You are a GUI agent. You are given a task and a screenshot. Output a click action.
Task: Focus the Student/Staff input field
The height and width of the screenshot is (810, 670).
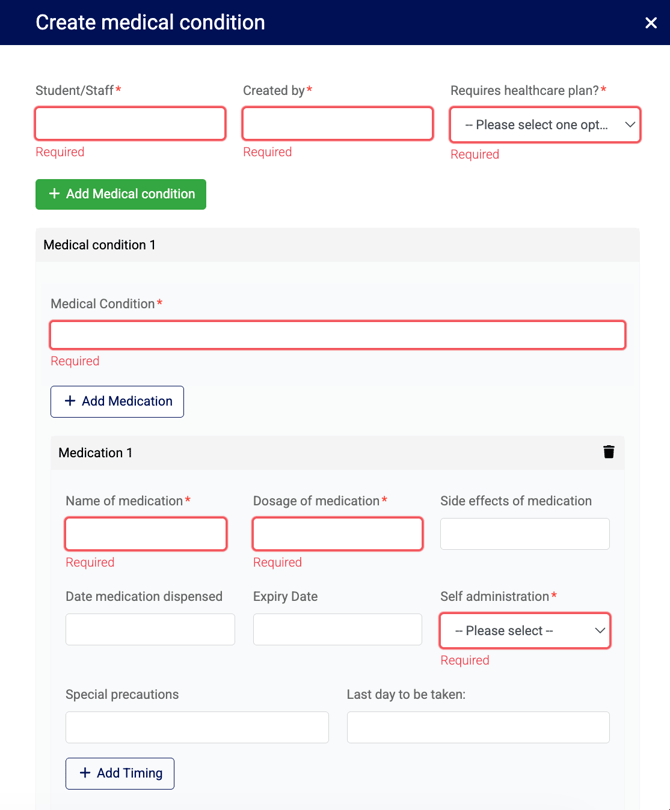130,123
